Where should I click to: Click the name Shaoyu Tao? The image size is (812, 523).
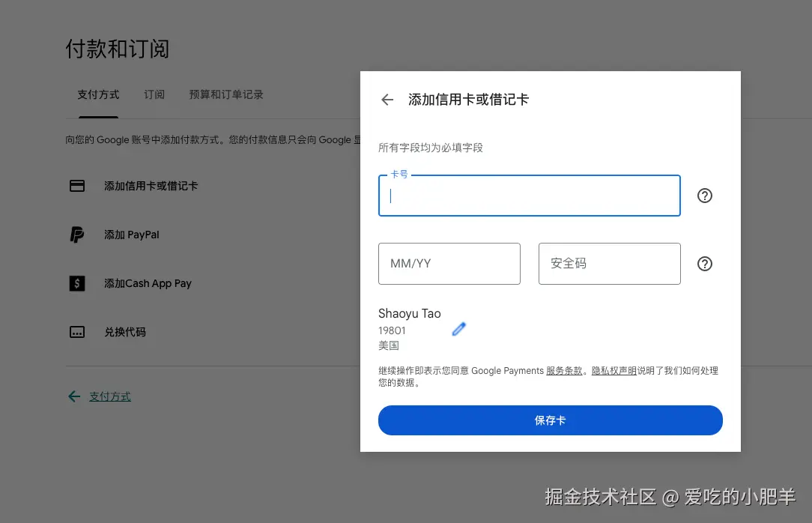410,313
